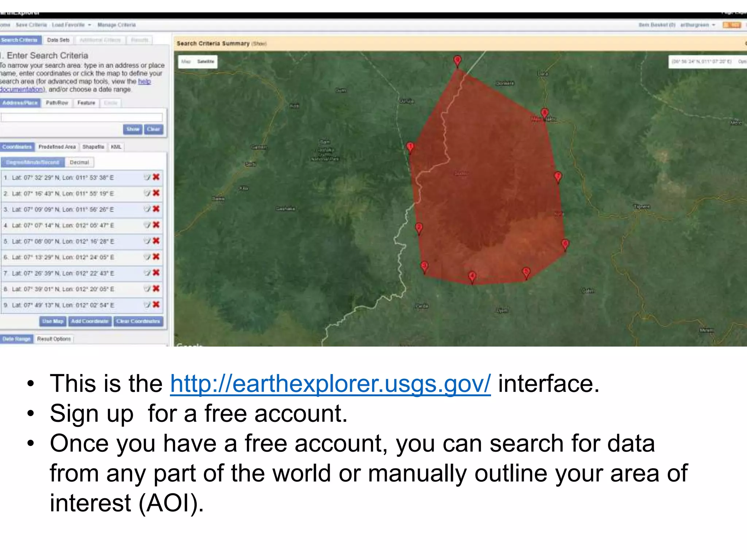Edit coordinate 9 with pencil icon
Image resolution: width=747 pixels, height=560 pixels.
coord(147,305)
